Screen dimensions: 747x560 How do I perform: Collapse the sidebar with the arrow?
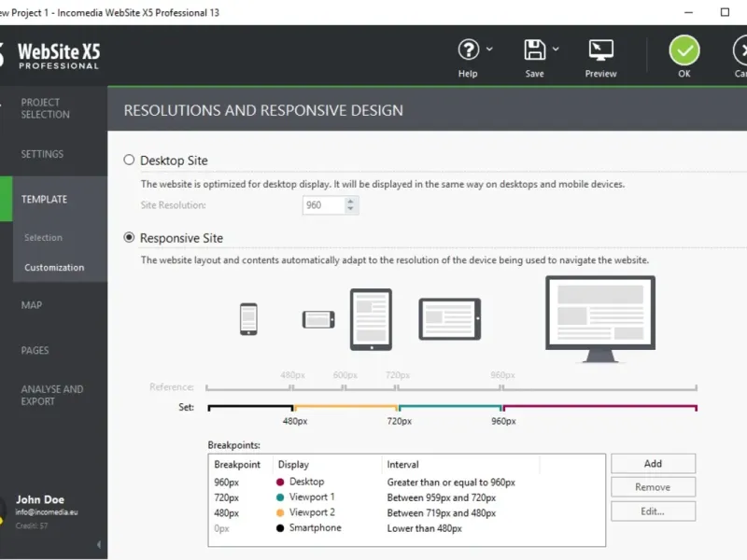click(99, 544)
